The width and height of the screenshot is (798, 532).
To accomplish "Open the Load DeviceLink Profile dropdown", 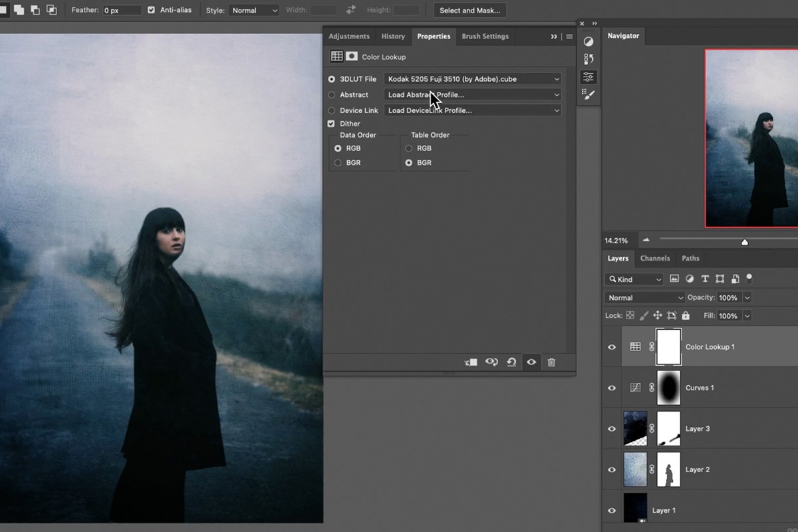I will point(473,110).
